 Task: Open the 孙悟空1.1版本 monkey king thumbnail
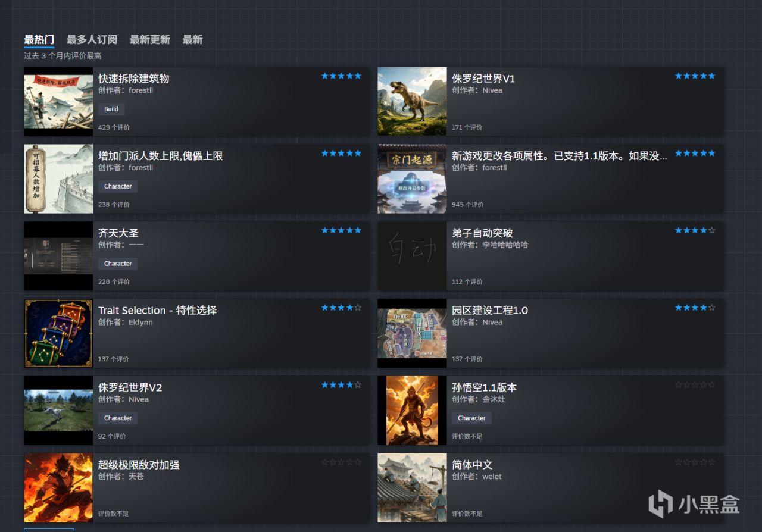click(x=412, y=411)
